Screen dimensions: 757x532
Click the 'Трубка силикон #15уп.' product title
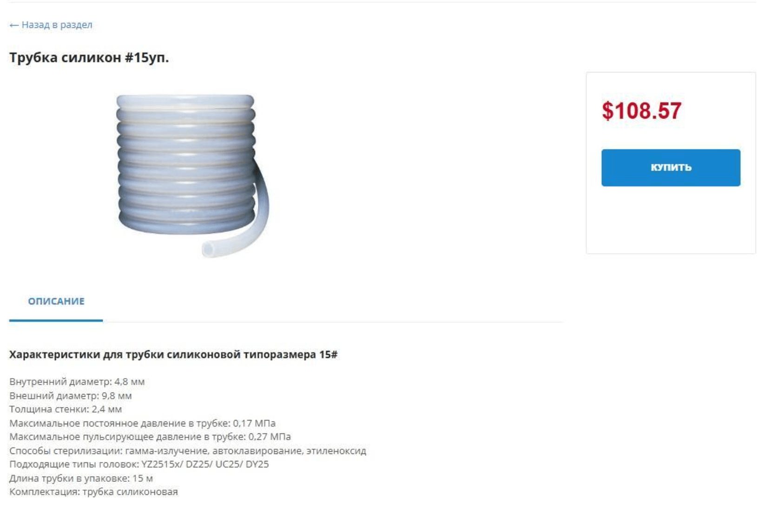89,58
